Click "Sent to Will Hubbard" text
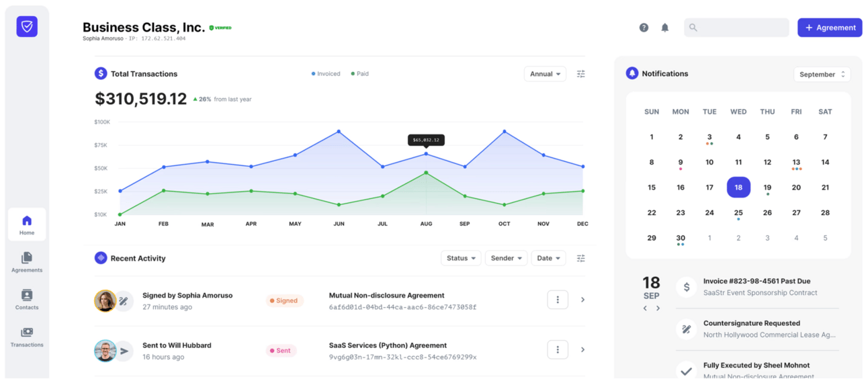The width and height of the screenshot is (868, 379). coord(177,345)
